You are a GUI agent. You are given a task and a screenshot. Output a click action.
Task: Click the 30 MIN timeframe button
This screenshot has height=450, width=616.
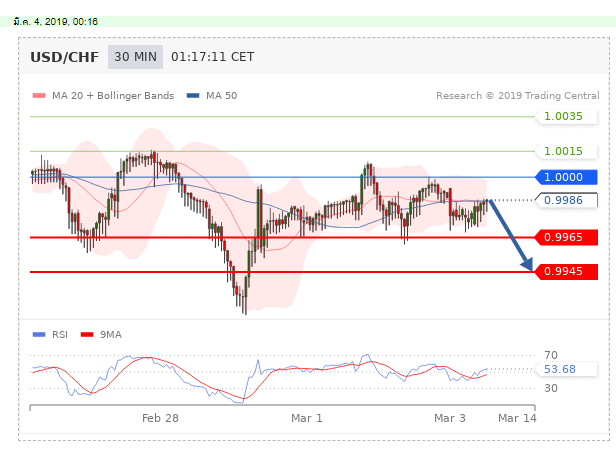(x=136, y=57)
